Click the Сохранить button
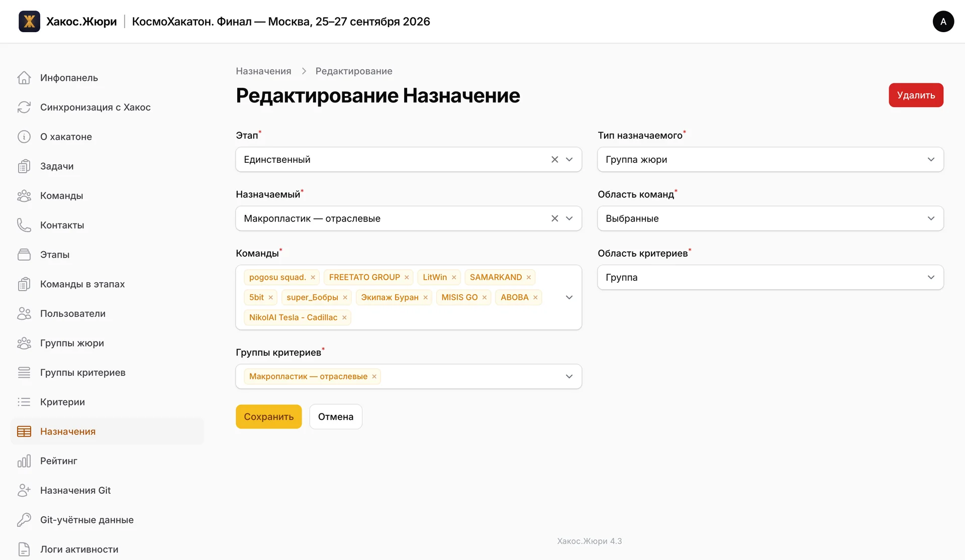The width and height of the screenshot is (965, 560). click(x=269, y=416)
